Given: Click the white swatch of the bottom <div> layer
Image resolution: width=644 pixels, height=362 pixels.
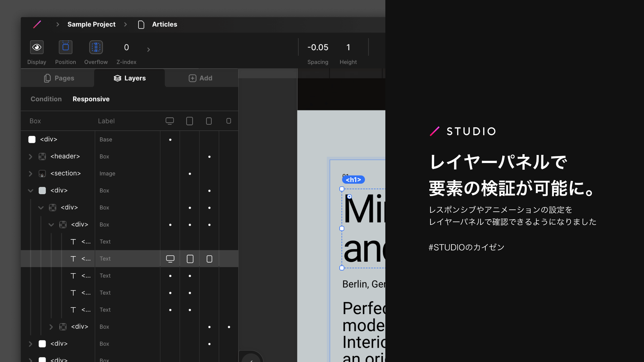Looking at the screenshot, I should 42,344.
